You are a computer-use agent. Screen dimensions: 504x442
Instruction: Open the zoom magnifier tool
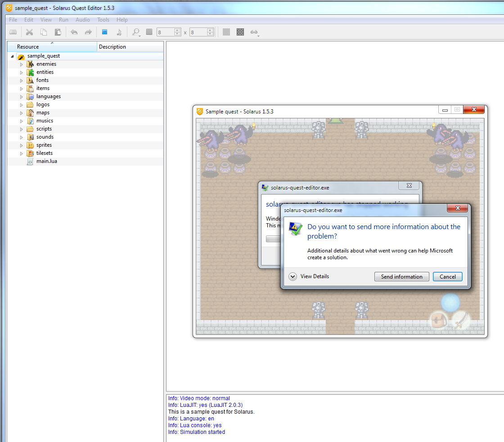[135, 32]
